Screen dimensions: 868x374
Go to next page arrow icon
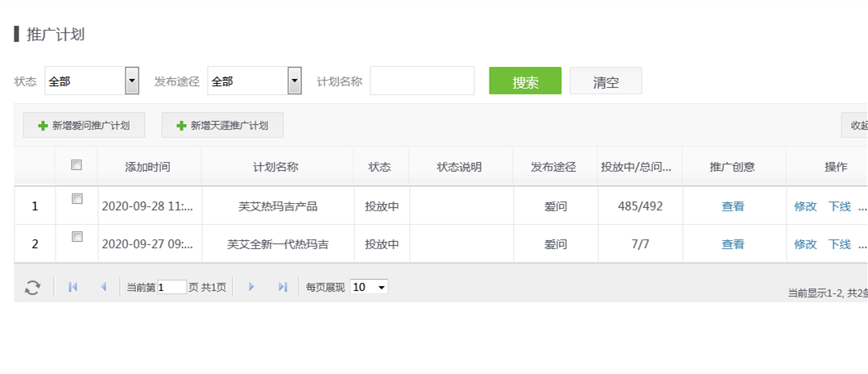click(x=251, y=287)
